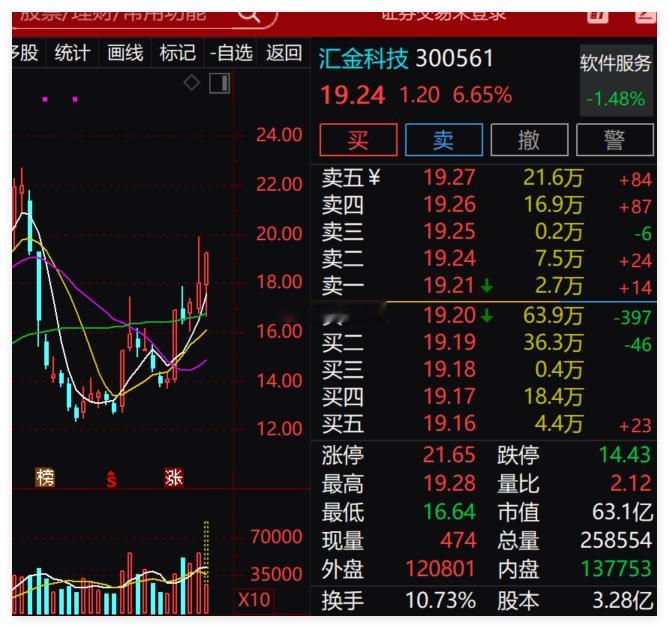Click the 返回 back item
This screenshot has width=669, height=628.
tap(284, 53)
